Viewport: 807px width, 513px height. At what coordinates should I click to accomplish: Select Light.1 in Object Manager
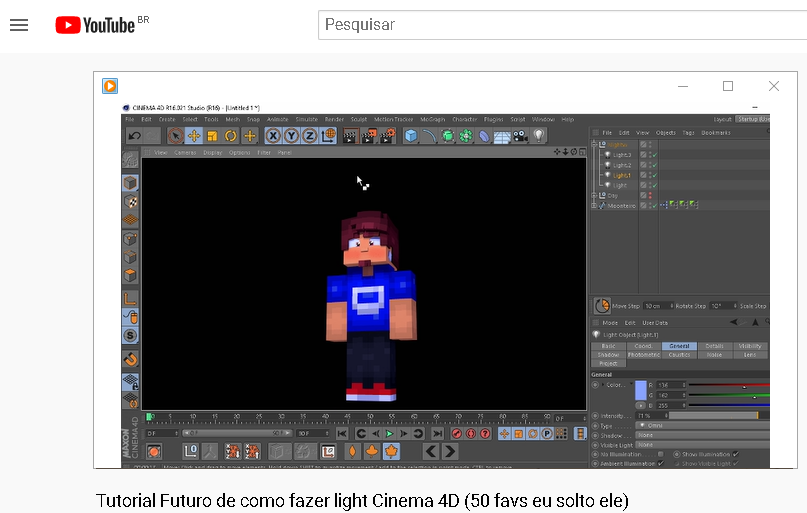pos(622,175)
